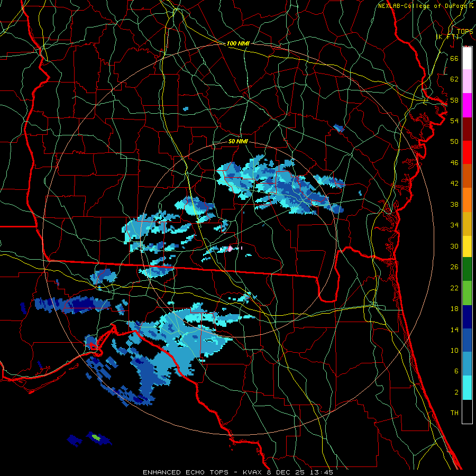The image size is (476, 476).
Task: Click the 42 value on the legend
Action: (x=454, y=184)
